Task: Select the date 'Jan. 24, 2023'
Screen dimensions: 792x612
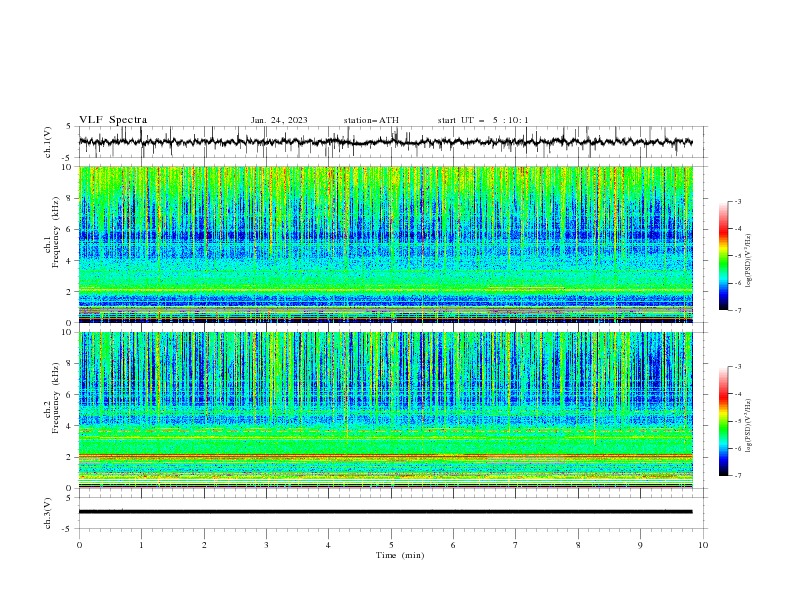Action: click(x=279, y=120)
